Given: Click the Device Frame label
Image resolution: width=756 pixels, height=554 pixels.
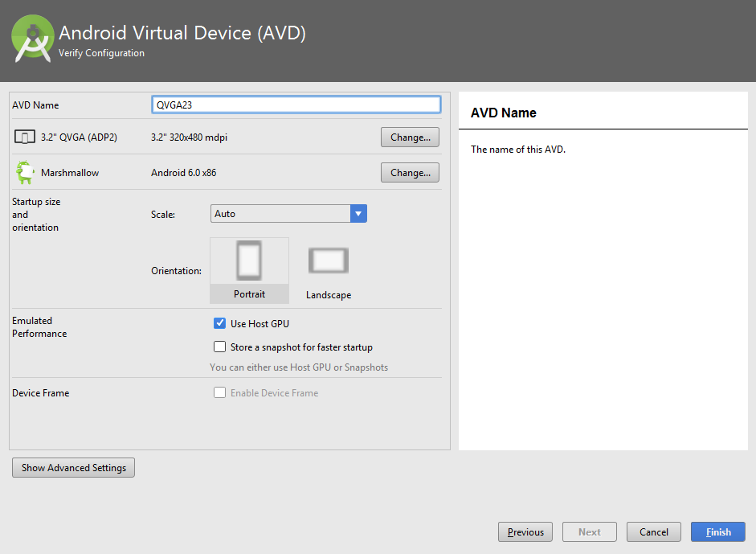Looking at the screenshot, I should point(40,393).
